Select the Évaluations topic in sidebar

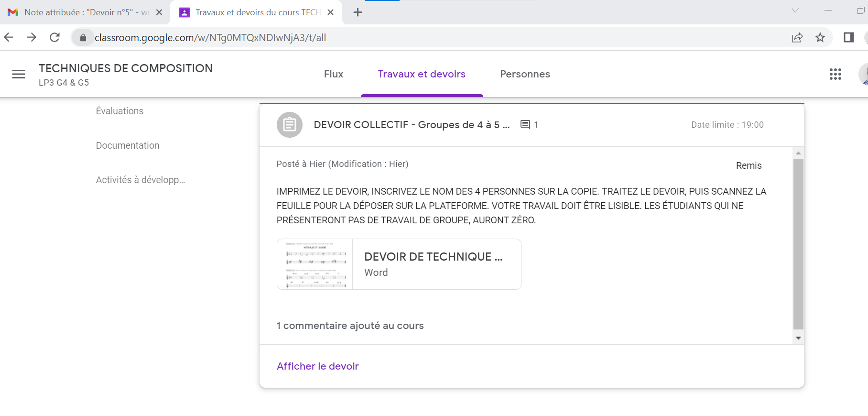tap(119, 111)
